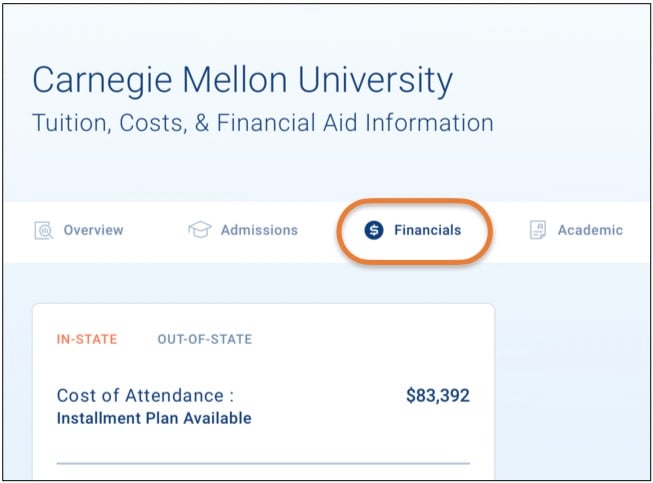Select the IN-STATE cost toggle
Image resolution: width=653 pixels, height=483 pixels.
tap(87, 339)
